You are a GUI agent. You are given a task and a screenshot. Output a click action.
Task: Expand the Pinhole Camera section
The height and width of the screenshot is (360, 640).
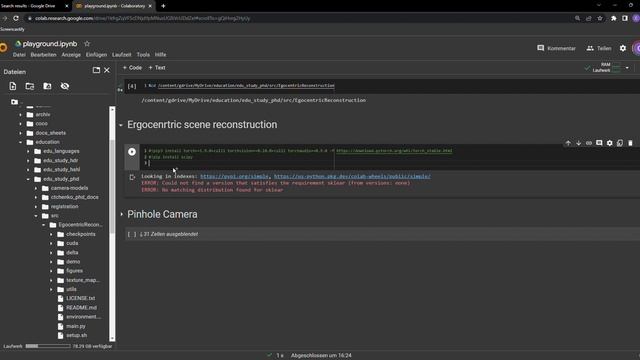pyautogui.click(x=121, y=214)
